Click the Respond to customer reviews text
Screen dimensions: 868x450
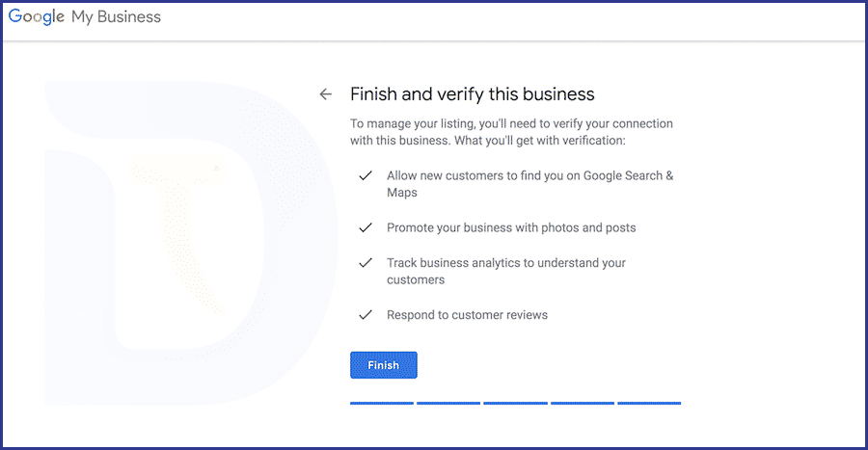(467, 314)
